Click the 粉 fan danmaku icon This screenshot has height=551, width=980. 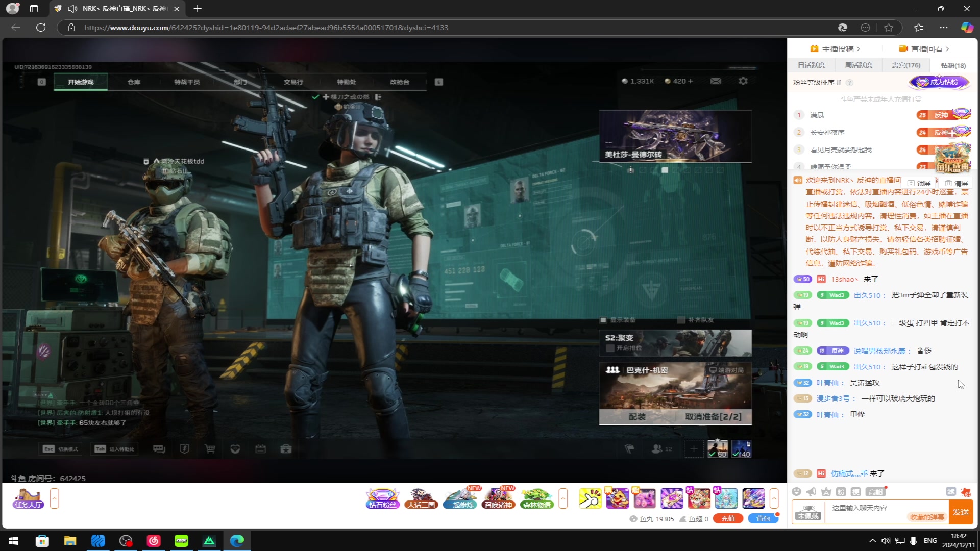841,492
